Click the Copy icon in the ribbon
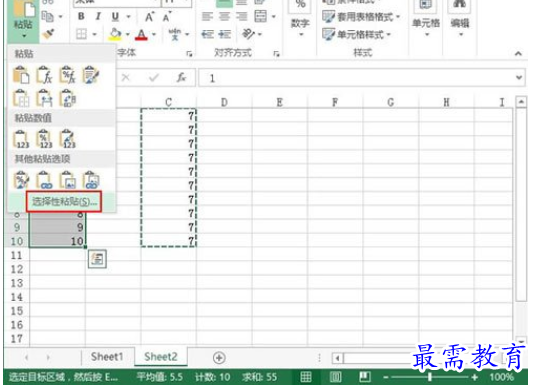Image resolution: width=534 pixels, height=388 pixels. (x=48, y=16)
